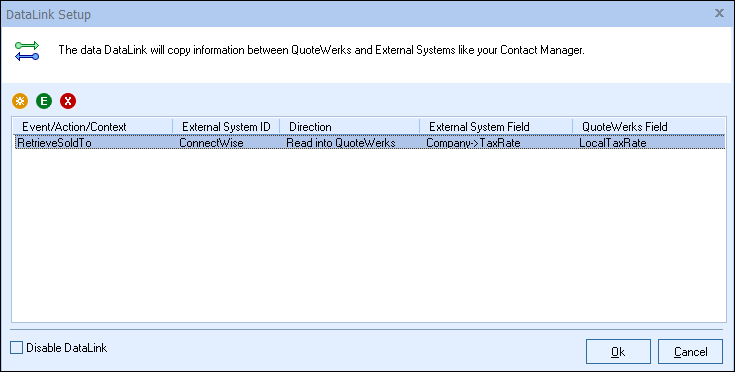The width and height of the screenshot is (735, 372).
Task: Confirm with the Ok button
Action: (618, 351)
